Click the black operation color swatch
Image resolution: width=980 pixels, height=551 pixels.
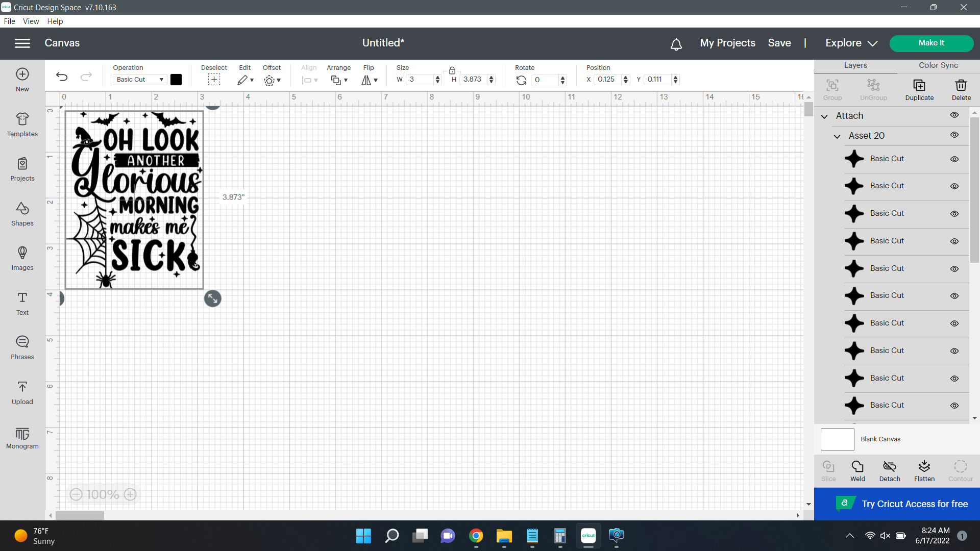176,80
